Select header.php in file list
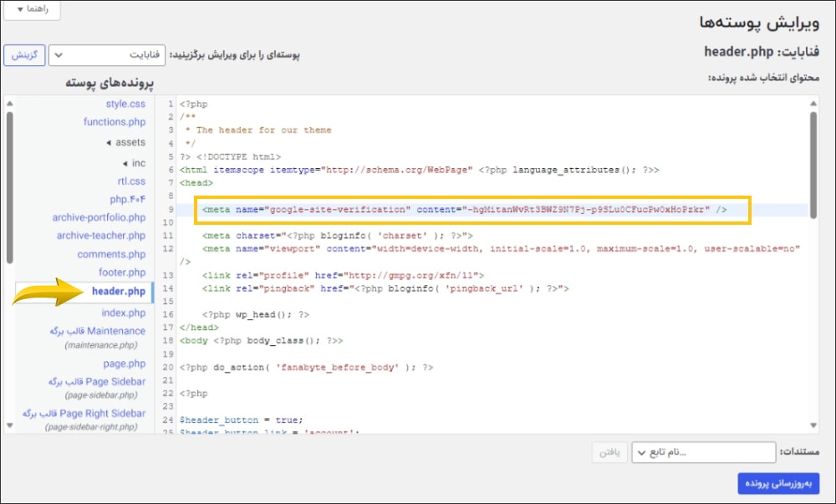The height and width of the screenshot is (504, 836). (x=119, y=292)
